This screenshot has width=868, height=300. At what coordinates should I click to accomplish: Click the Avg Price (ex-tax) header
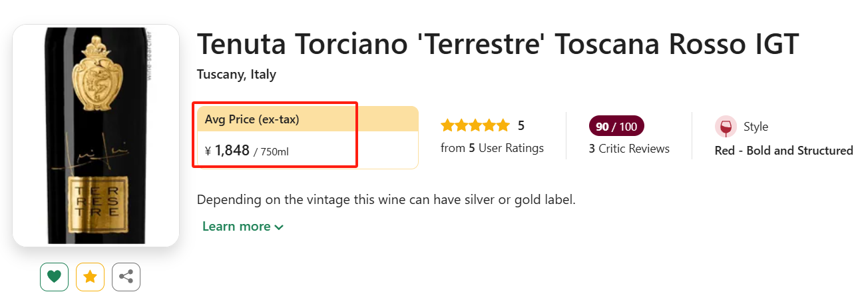tap(252, 119)
